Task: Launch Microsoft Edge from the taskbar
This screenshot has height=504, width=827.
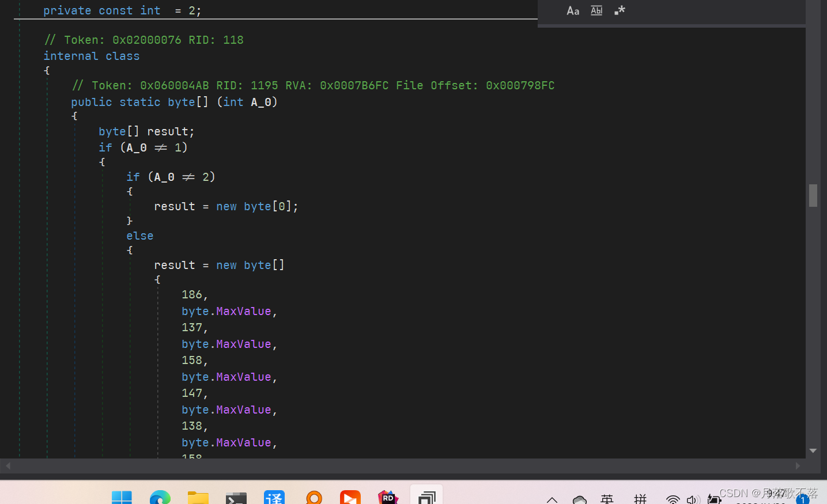Action: click(160, 498)
